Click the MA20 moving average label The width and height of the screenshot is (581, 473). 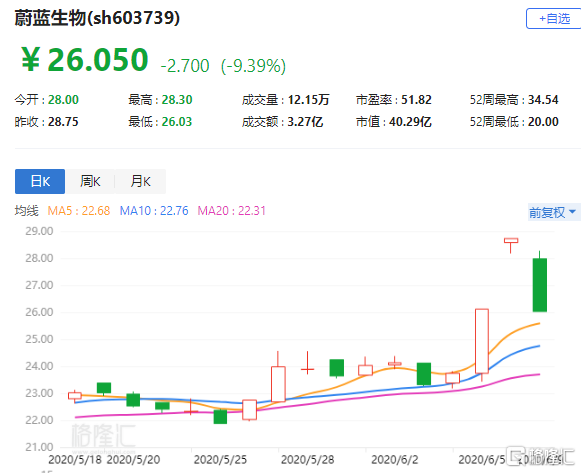(232, 211)
